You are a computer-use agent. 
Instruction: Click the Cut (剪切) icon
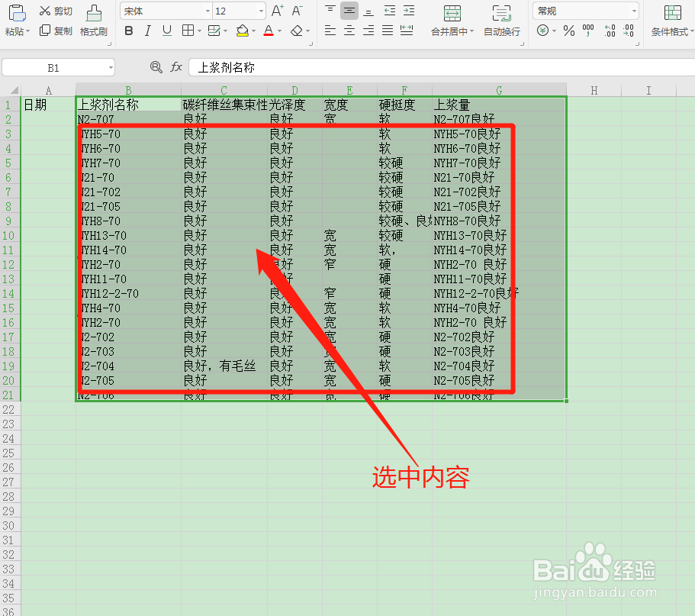pyautogui.click(x=46, y=11)
